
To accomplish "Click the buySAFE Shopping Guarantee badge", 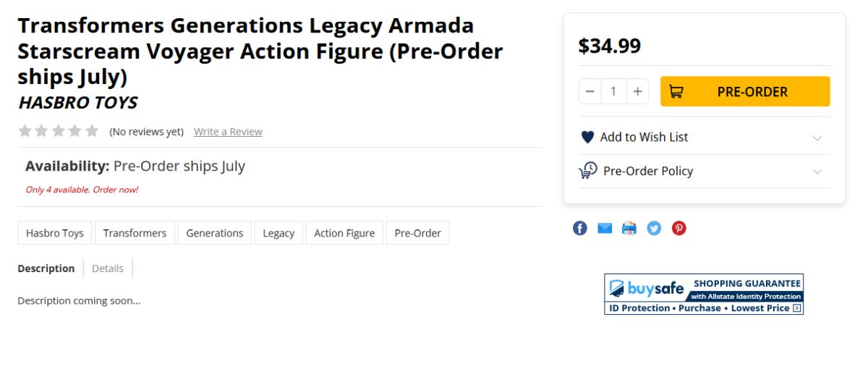I will click(704, 294).
